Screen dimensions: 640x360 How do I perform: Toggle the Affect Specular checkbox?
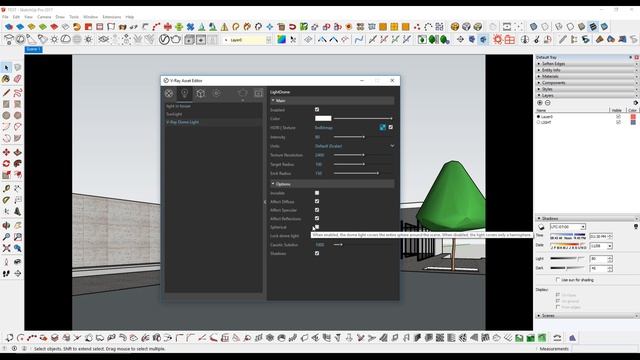coord(317,210)
